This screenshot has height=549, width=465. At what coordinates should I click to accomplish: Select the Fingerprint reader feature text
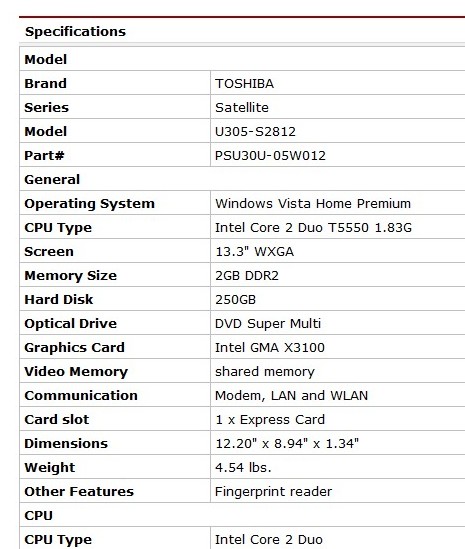(x=273, y=492)
